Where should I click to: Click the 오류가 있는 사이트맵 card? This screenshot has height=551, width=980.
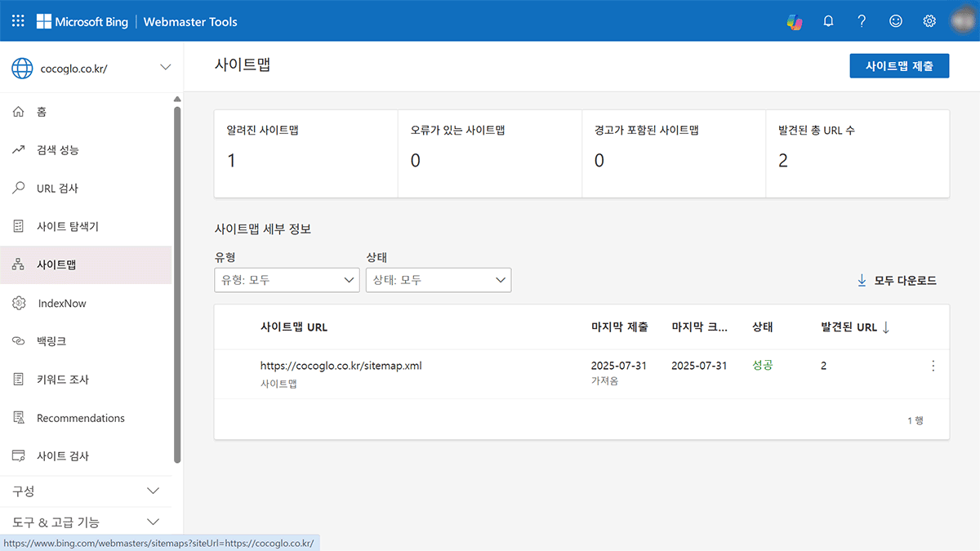(490, 153)
